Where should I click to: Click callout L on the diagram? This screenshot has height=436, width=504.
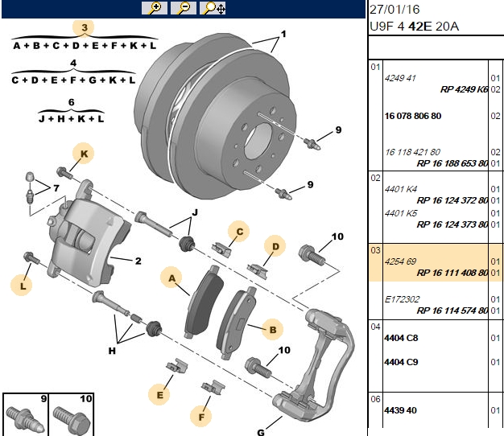pyautogui.click(x=22, y=286)
